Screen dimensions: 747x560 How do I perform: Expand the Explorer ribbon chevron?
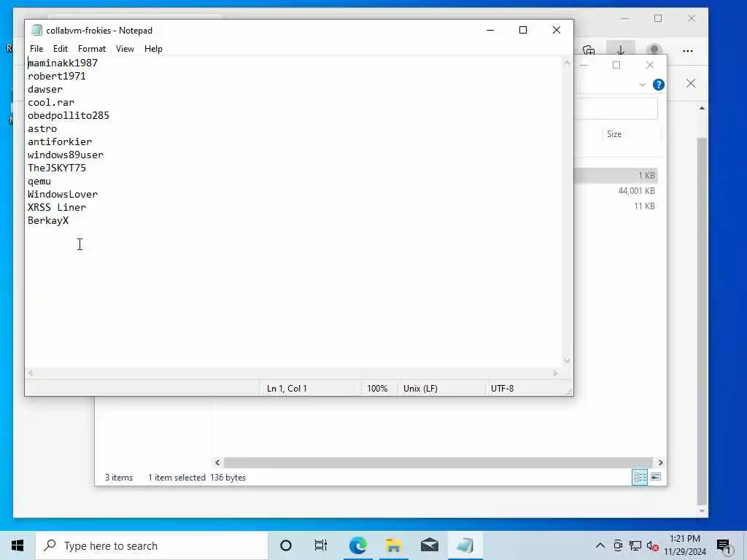(642, 85)
